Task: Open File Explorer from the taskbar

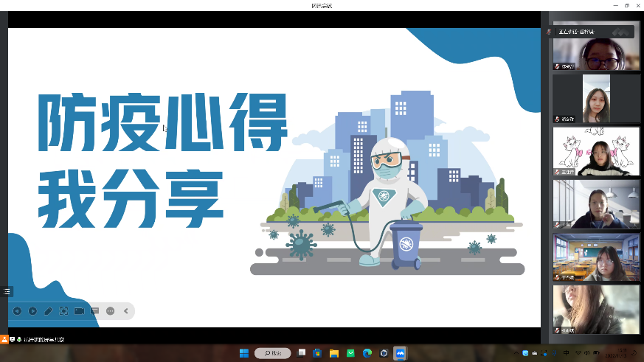Action: (334, 353)
